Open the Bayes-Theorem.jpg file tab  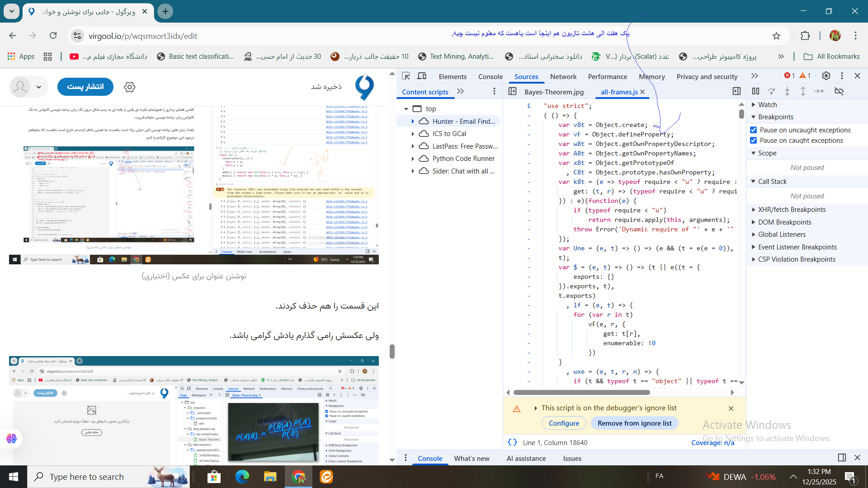pos(554,92)
